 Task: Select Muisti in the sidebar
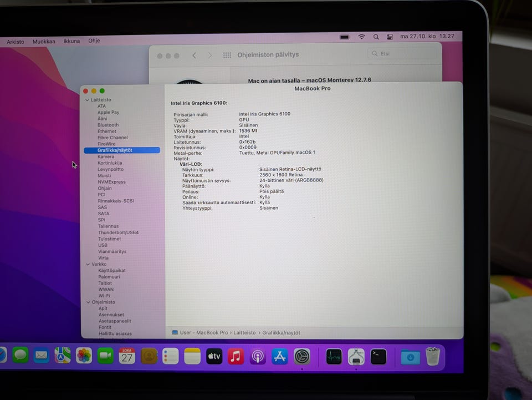click(x=104, y=175)
